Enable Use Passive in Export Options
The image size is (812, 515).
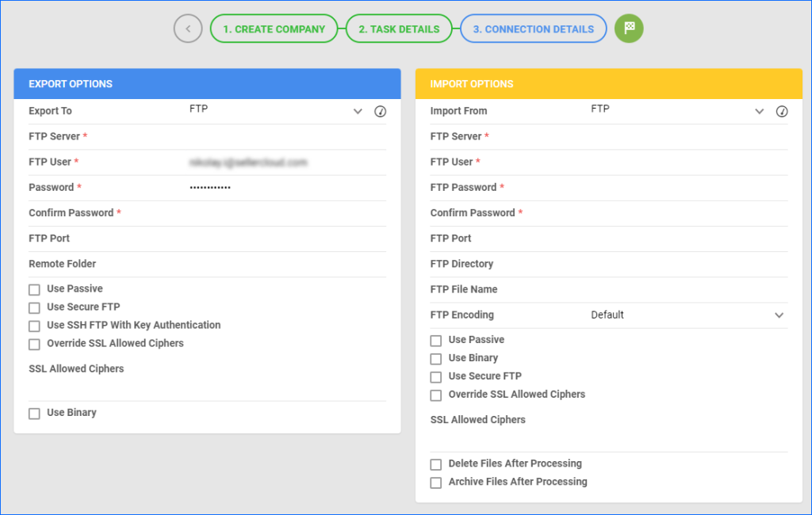click(34, 289)
